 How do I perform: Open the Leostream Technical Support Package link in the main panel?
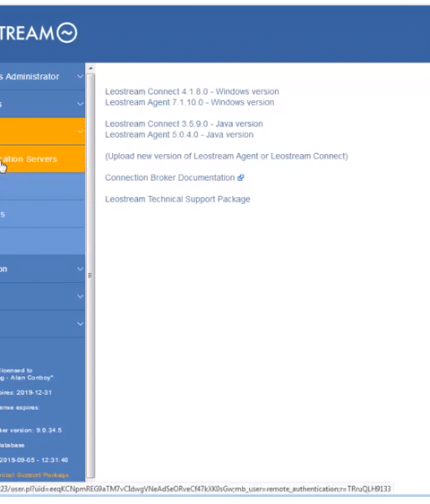coord(177,199)
